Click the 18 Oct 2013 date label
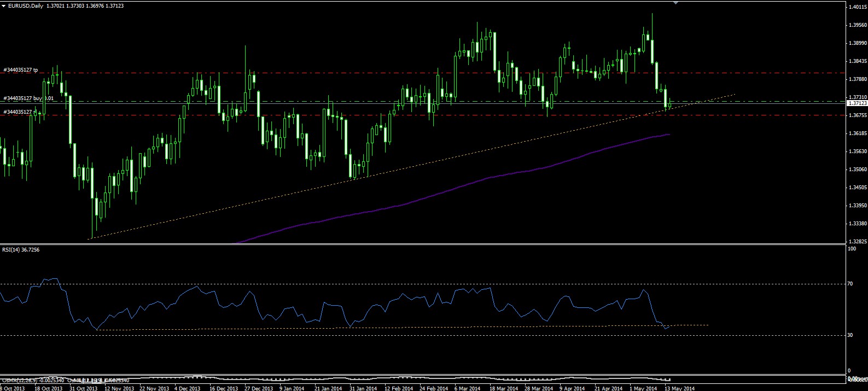The image size is (868, 391). point(48,388)
